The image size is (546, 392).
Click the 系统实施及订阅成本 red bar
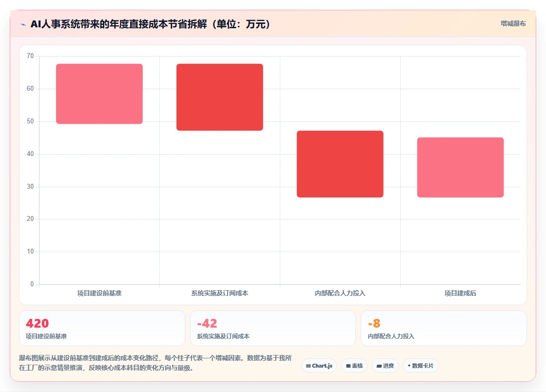click(220, 97)
